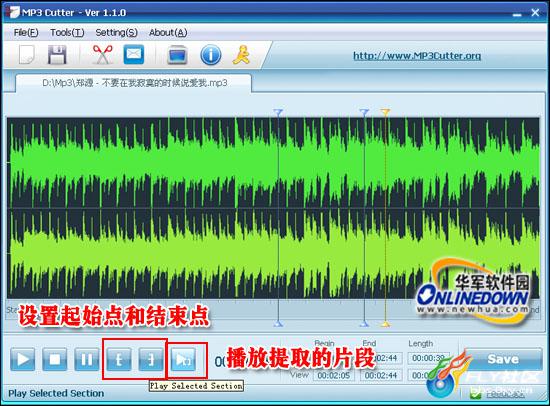Click the Length field value
This screenshot has width=550, height=406.
click(428, 358)
